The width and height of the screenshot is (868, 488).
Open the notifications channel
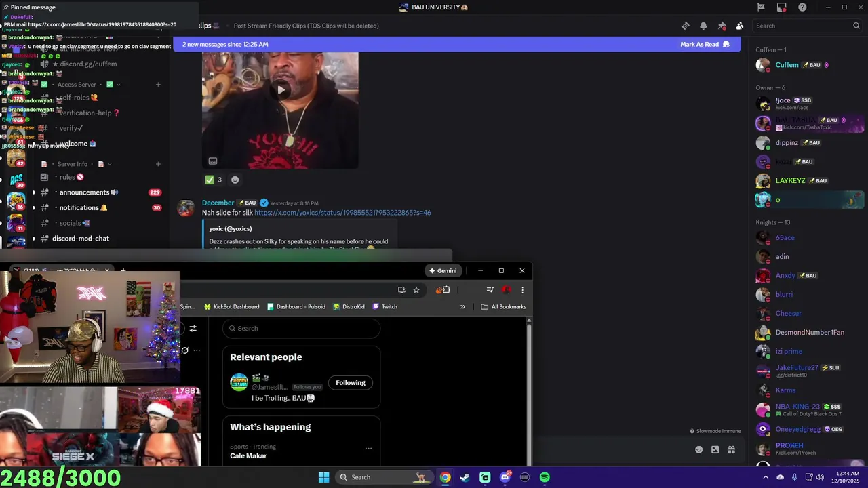(x=100, y=207)
